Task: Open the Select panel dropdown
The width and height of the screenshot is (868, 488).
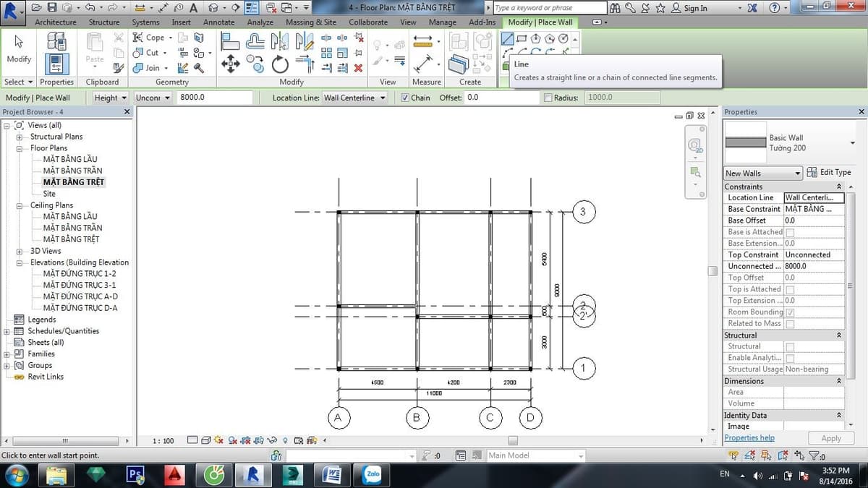Action: click(x=18, y=82)
